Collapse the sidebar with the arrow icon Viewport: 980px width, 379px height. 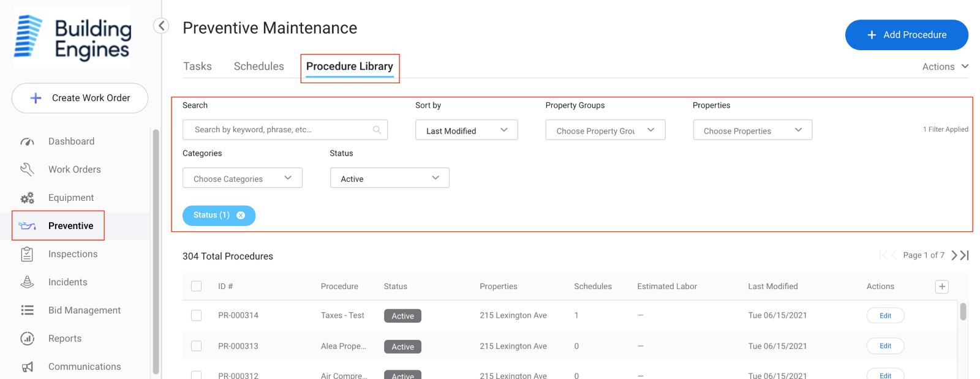coord(161,26)
